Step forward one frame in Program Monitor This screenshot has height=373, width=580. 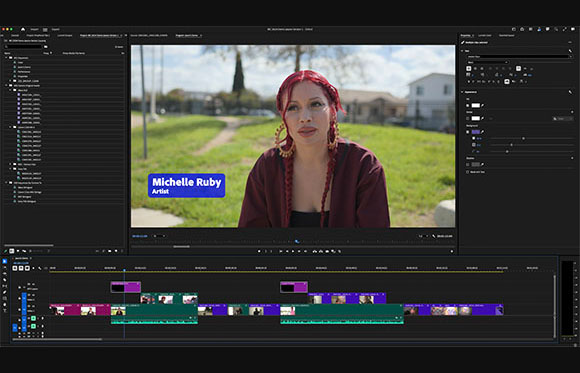pyautogui.click(x=299, y=251)
